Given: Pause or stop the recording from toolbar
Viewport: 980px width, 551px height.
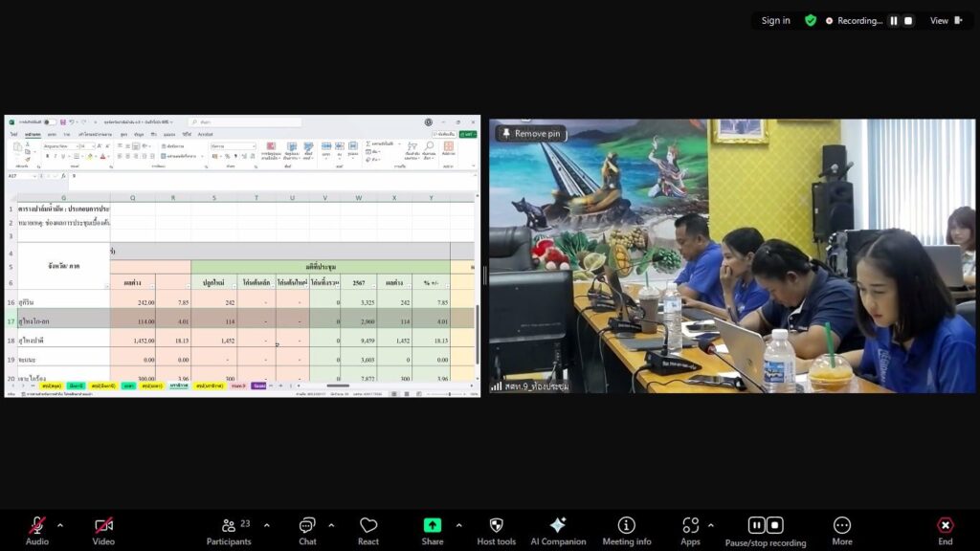Looking at the screenshot, I should point(765,526).
